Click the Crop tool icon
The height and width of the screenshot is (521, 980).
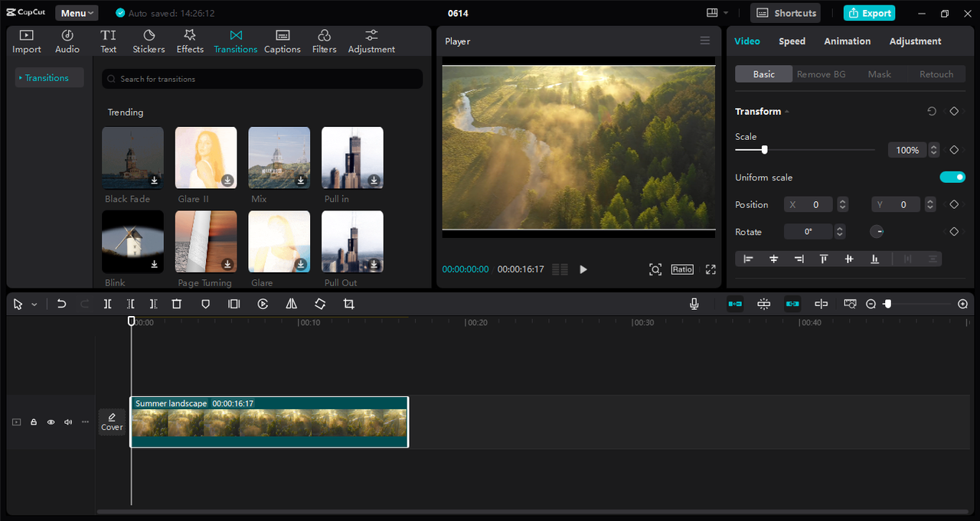pyautogui.click(x=348, y=304)
